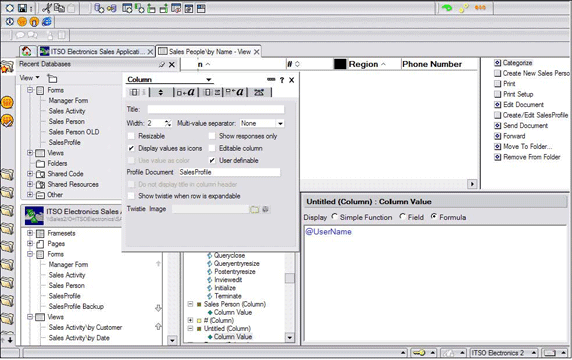Open the Font tab in Column properties
The height and width of the screenshot is (360, 572).
tap(186, 93)
